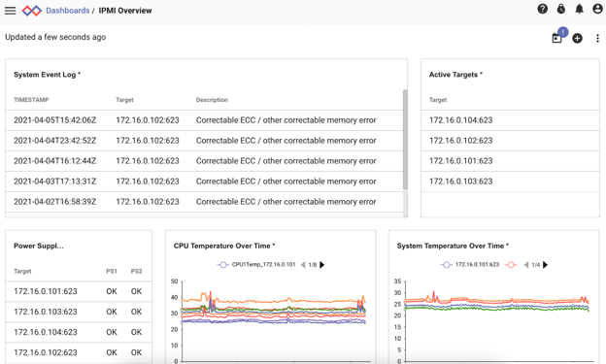The width and height of the screenshot is (606, 364).
Task: Click the OpsRamp-style diamond logo
Action: coord(32,11)
